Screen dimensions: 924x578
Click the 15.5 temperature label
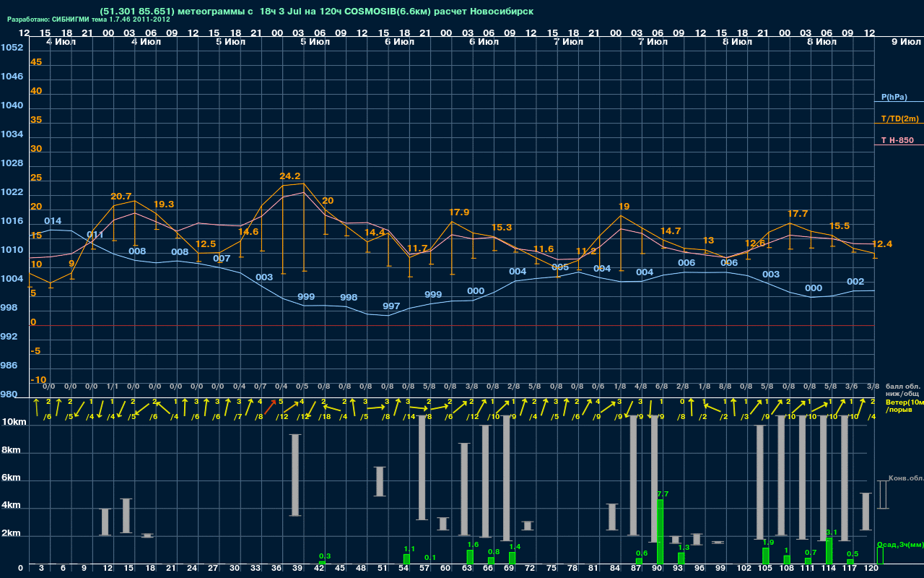(840, 225)
